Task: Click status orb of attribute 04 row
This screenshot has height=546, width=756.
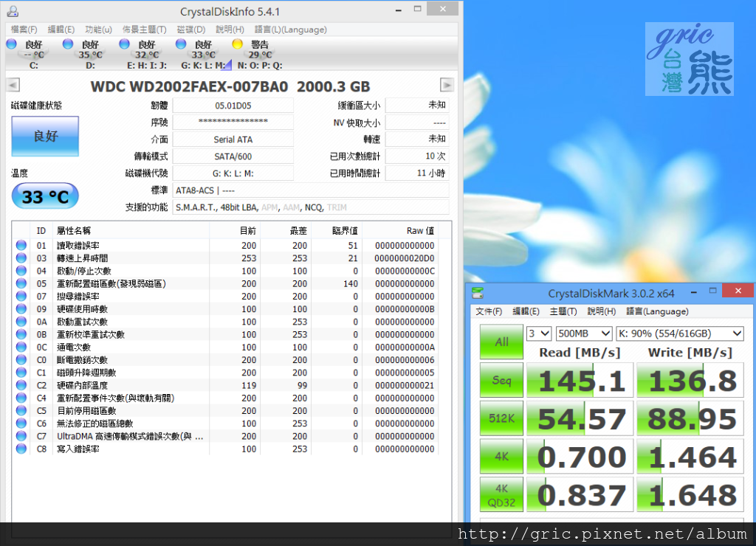Action: 21,271
